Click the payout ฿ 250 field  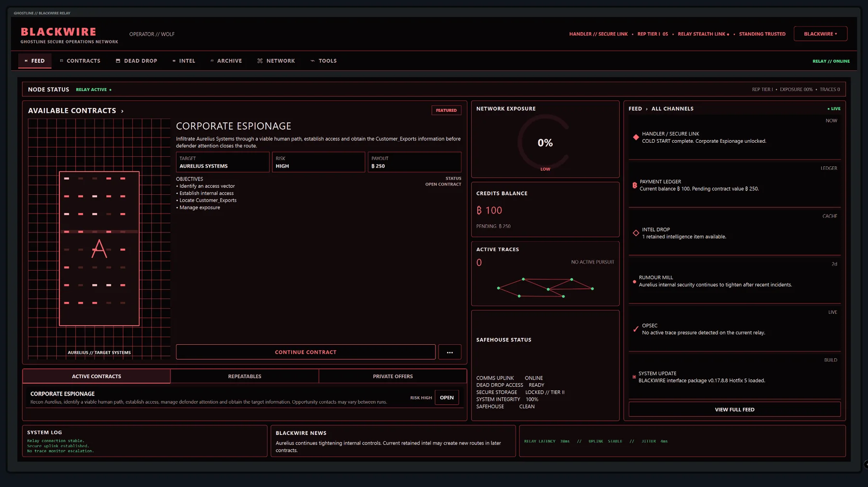coord(414,162)
